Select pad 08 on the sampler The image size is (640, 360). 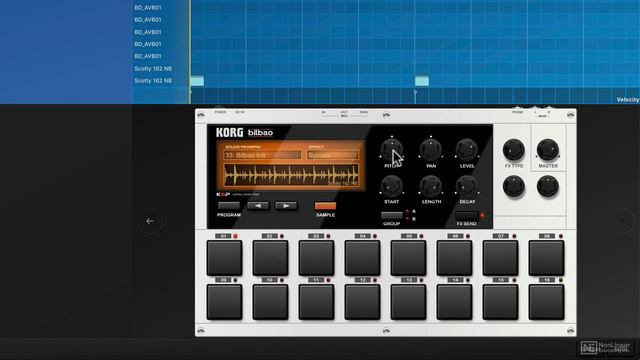coord(547,258)
